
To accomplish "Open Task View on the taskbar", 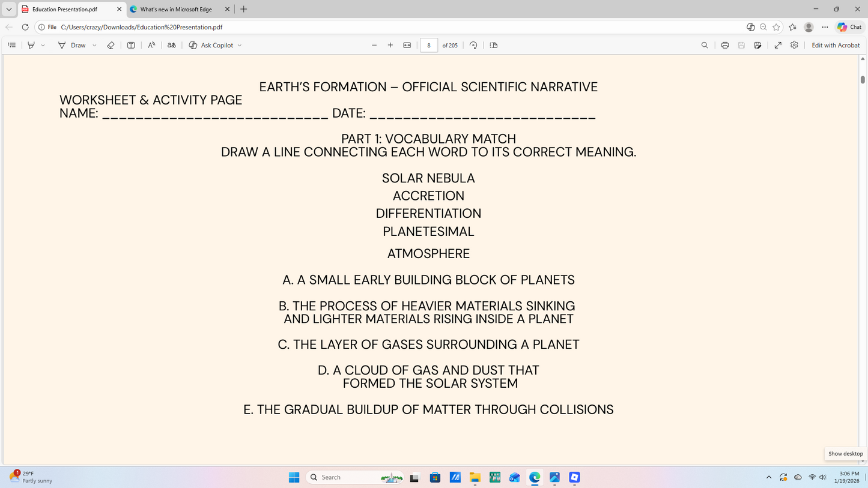I will pyautogui.click(x=414, y=477).
